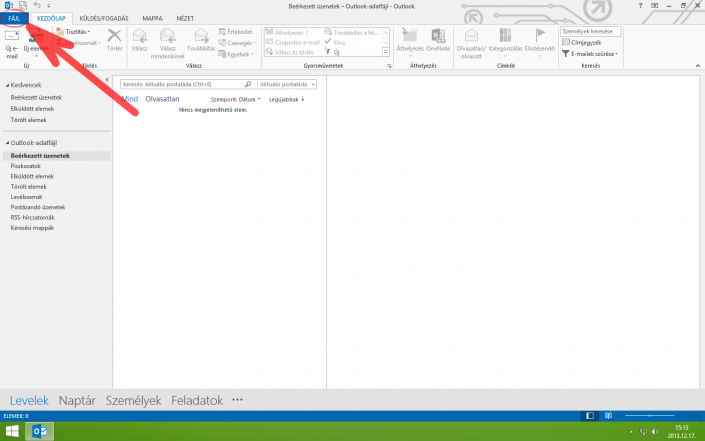
Task: Select the Piszkozatok folder
Action: click(24, 166)
